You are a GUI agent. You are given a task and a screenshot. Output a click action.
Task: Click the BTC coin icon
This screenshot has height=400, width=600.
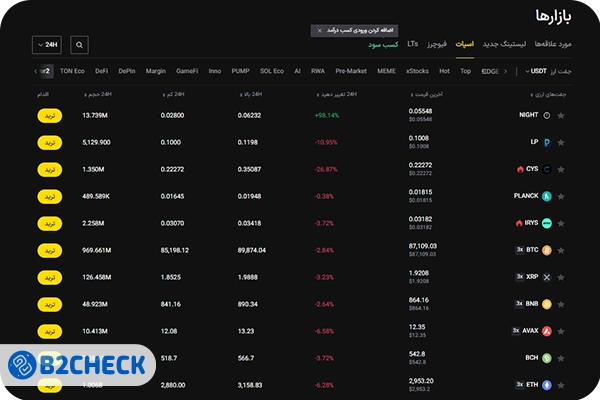pyautogui.click(x=546, y=249)
